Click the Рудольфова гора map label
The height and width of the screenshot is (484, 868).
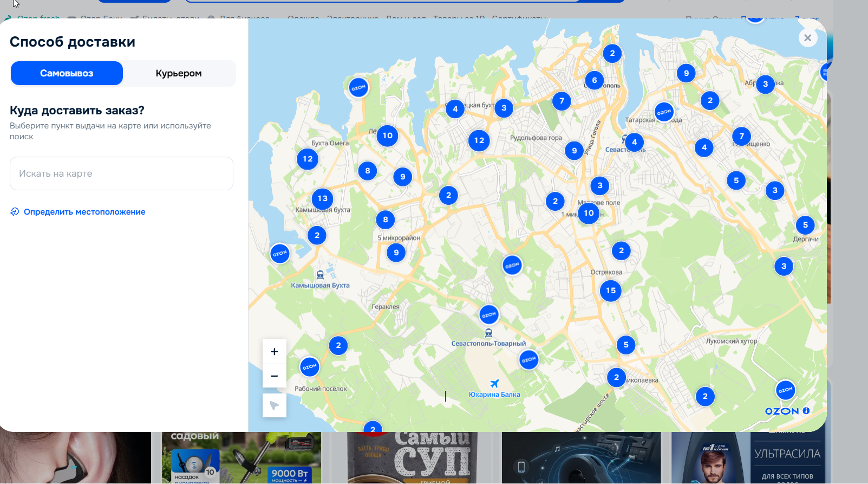[x=536, y=138]
